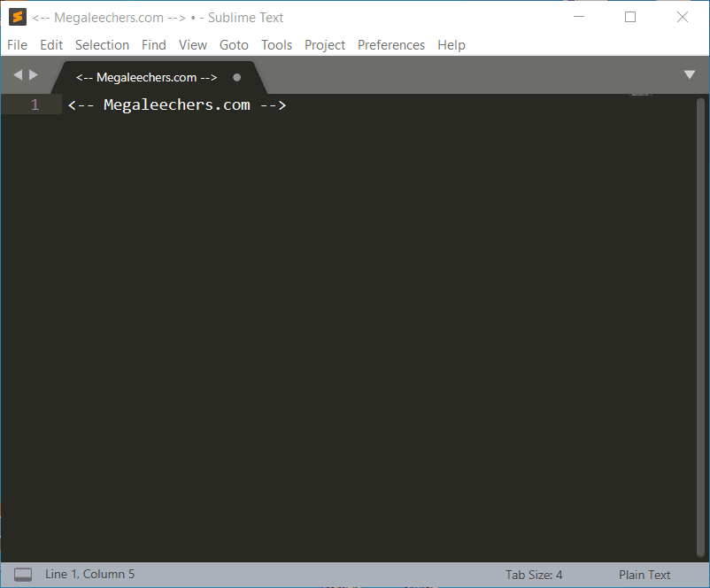Viewport: 710px width, 588px height.
Task: Open the Help menu
Action: tap(451, 45)
